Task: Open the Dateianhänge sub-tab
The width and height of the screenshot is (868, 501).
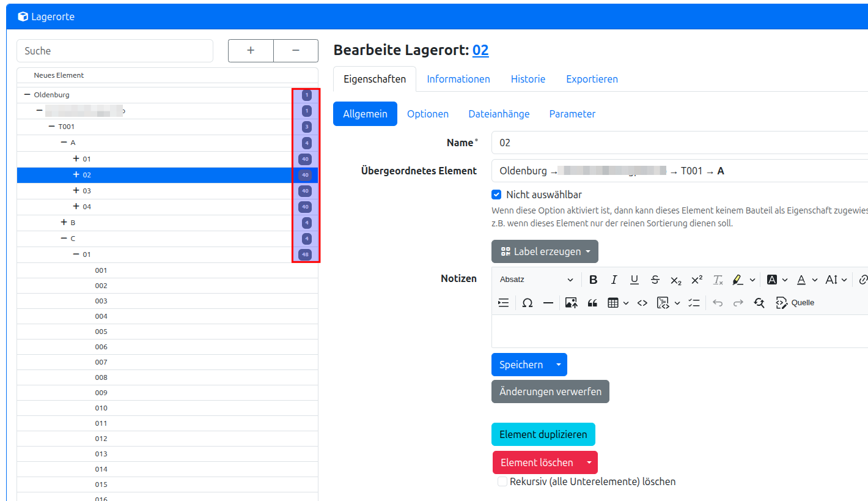Action: (499, 114)
